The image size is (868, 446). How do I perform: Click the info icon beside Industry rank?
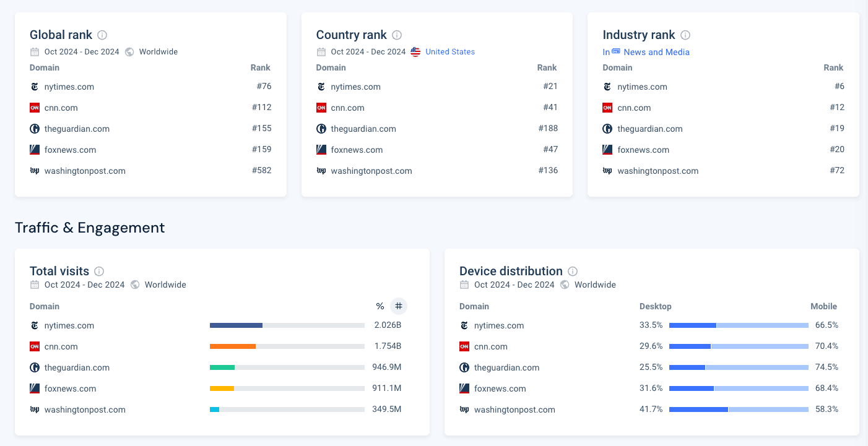[x=685, y=35]
